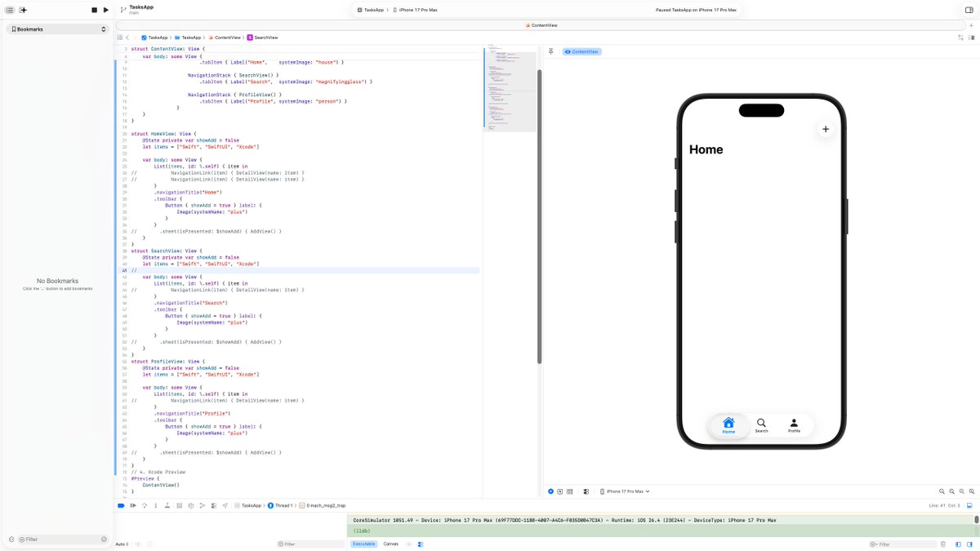The image size is (980, 551).
Task: Select Executable console output tab
Action: point(364,544)
